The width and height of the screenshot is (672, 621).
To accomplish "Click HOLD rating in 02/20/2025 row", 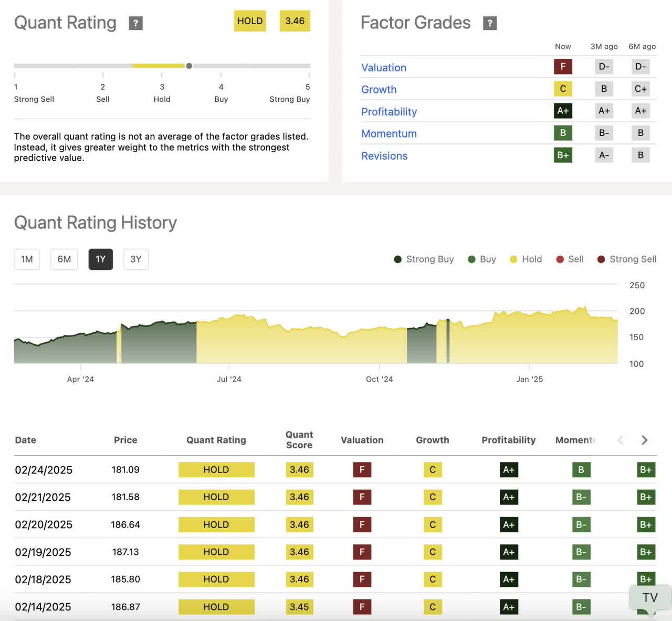I will [216, 524].
